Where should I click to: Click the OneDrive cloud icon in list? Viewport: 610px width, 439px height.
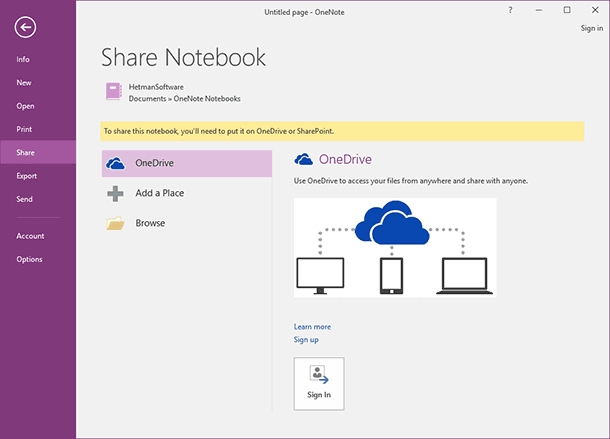(116, 163)
